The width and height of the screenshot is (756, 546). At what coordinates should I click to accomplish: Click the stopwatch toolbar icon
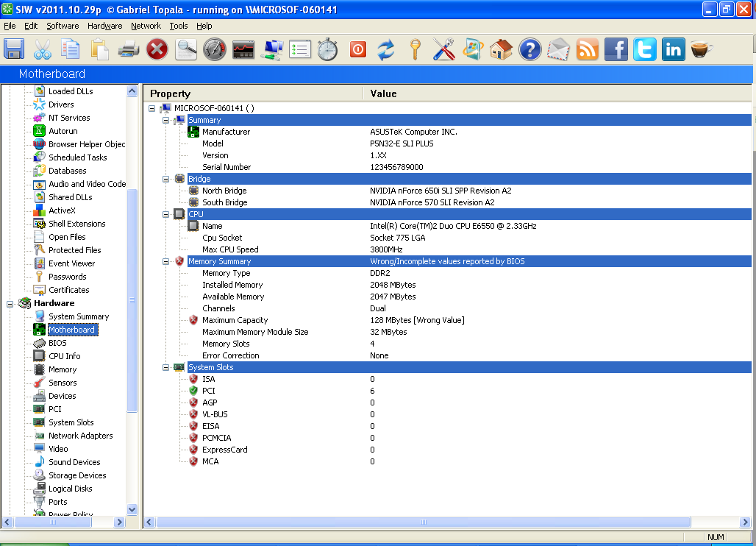pyautogui.click(x=328, y=49)
